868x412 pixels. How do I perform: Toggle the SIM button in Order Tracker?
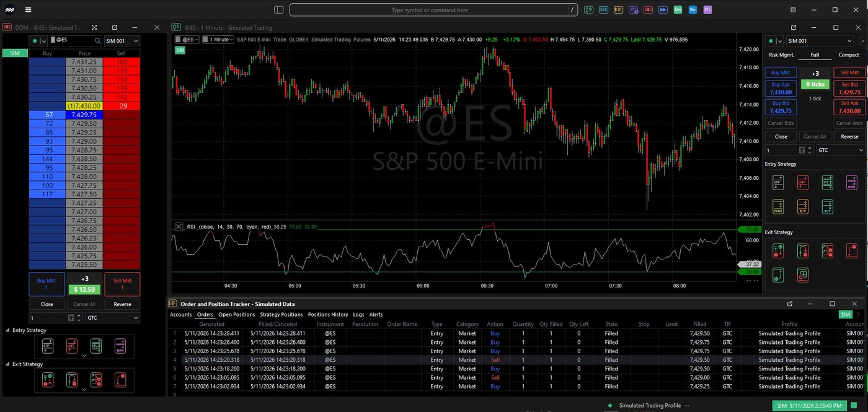click(x=846, y=315)
